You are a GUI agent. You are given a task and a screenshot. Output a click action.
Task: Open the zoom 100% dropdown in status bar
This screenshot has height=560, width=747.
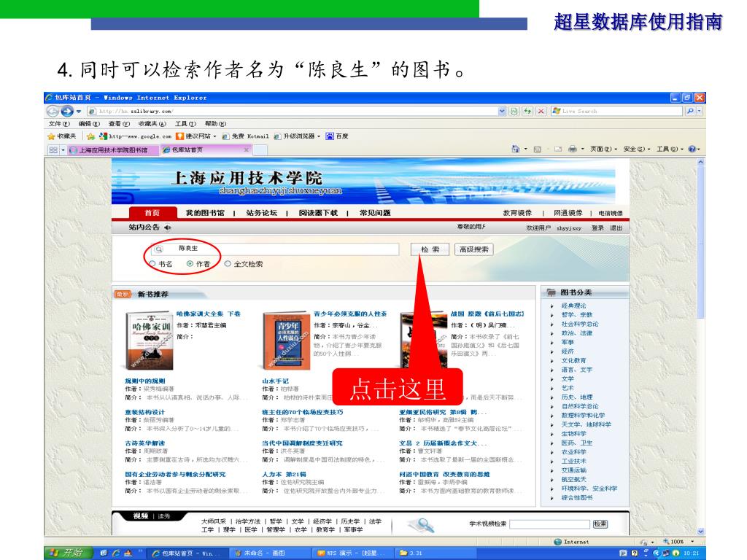click(x=692, y=542)
